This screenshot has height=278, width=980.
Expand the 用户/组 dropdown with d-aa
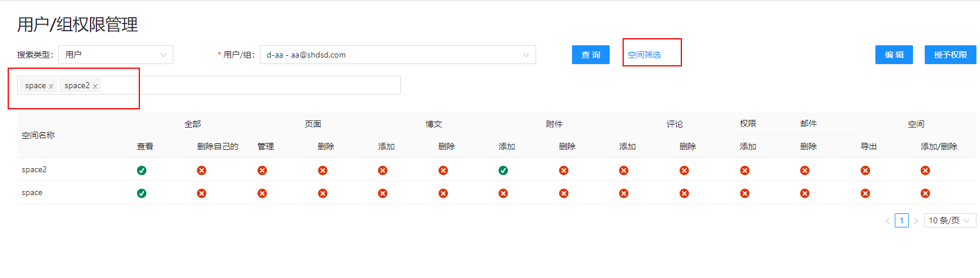click(x=397, y=55)
